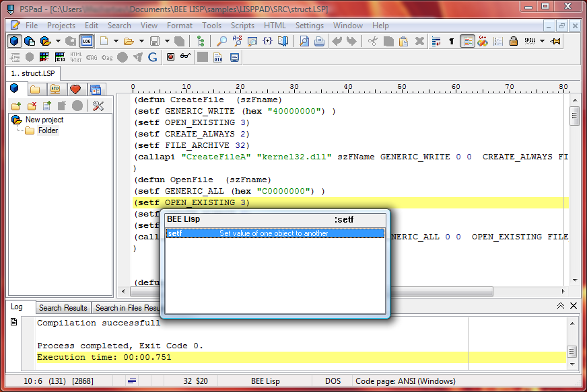
Task: Switch to the Search Results tab
Action: point(63,308)
